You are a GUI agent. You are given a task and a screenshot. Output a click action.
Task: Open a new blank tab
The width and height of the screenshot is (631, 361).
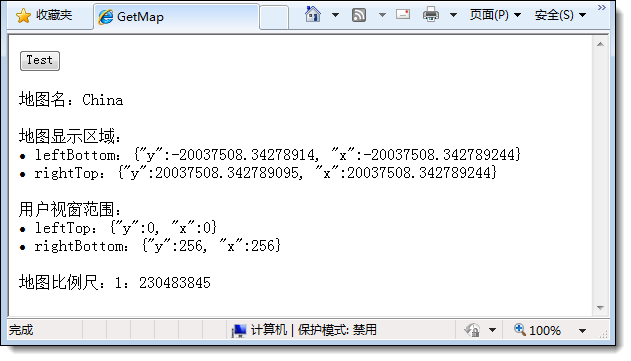274,17
